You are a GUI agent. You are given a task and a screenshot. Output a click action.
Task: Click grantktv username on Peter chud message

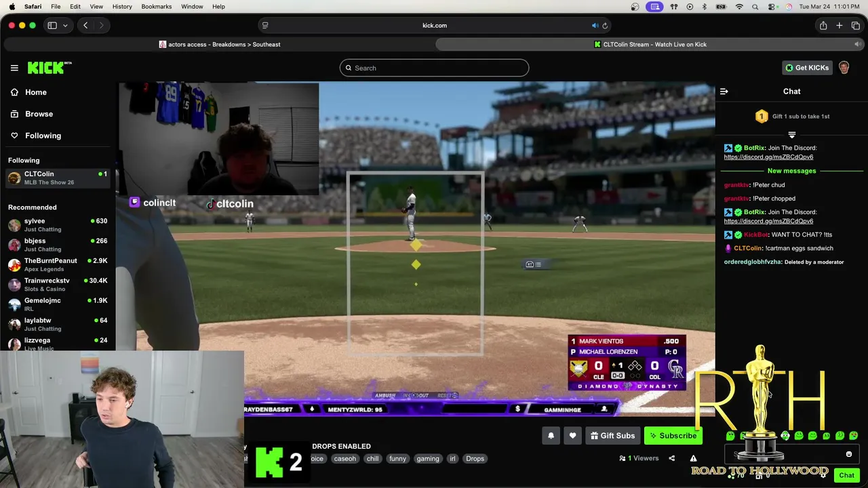pos(736,185)
